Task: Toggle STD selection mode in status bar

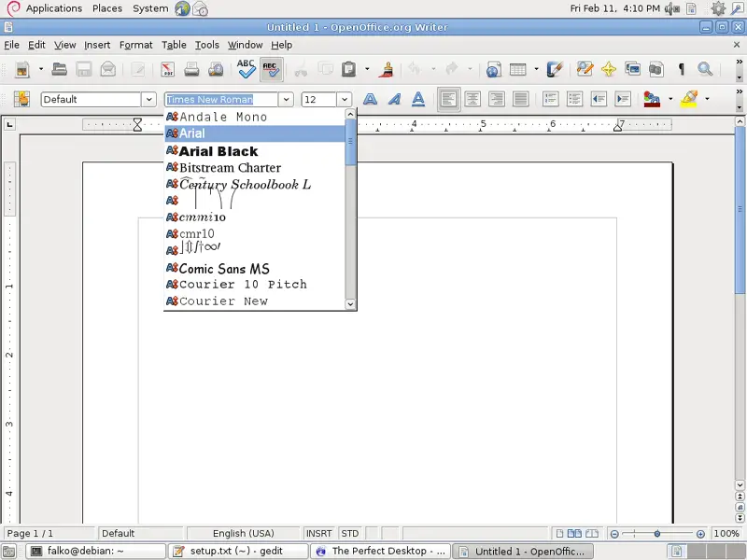Action: click(350, 533)
